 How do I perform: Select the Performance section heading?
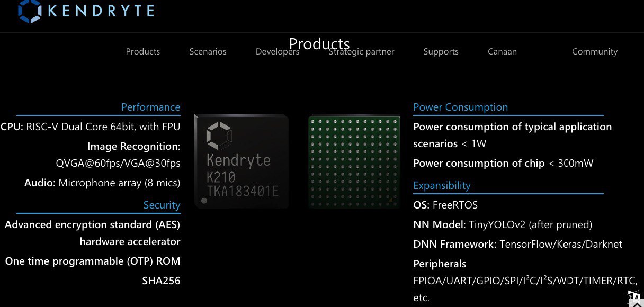point(150,107)
